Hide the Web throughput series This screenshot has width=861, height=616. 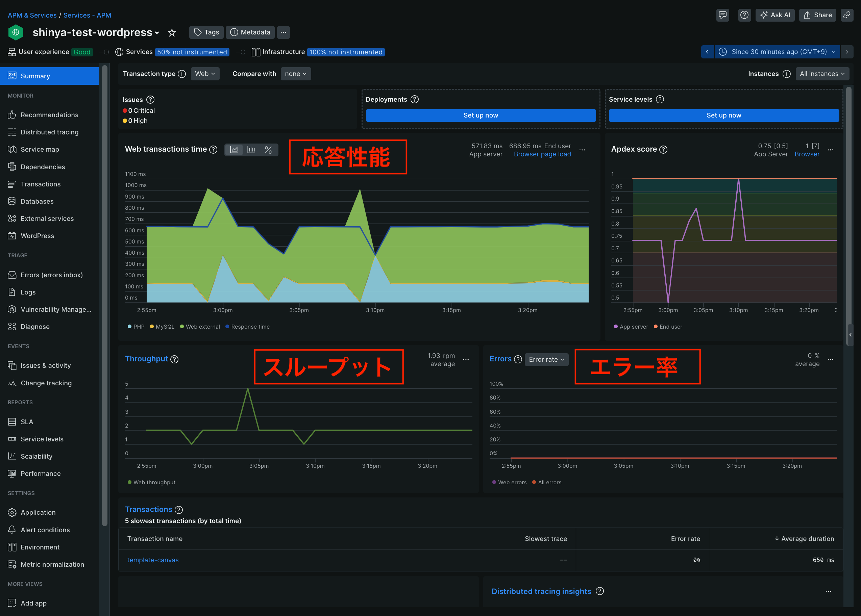[x=151, y=482]
